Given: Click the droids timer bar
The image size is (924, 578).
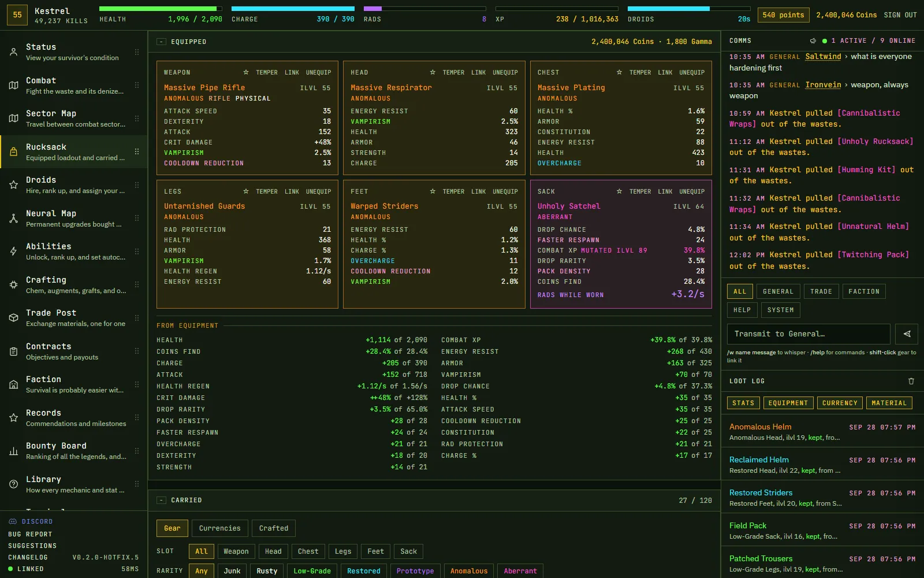Looking at the screenshot, I should coord(689,9).
